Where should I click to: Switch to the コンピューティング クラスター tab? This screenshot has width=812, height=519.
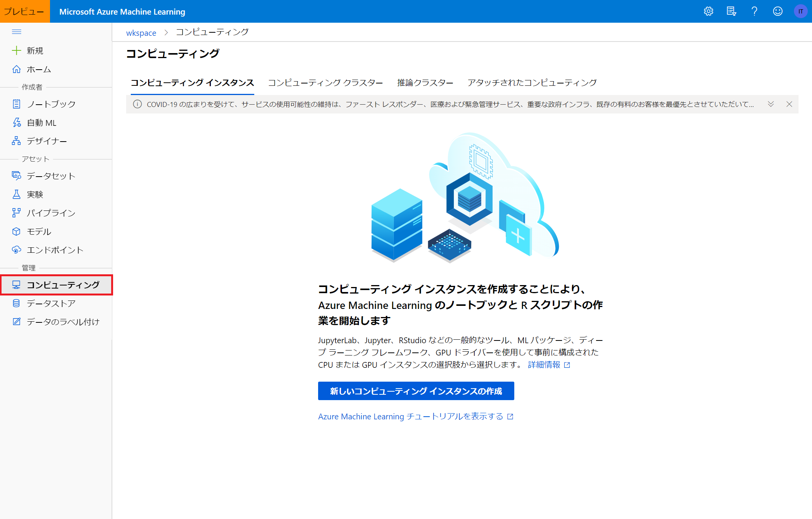pyautogui.click(x=325, y=83)
